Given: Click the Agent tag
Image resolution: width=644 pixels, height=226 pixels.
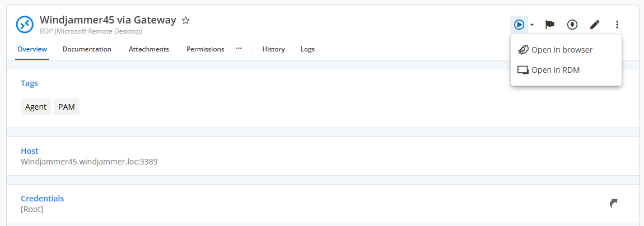Looking at the screenshot, I should click(36, 107).
